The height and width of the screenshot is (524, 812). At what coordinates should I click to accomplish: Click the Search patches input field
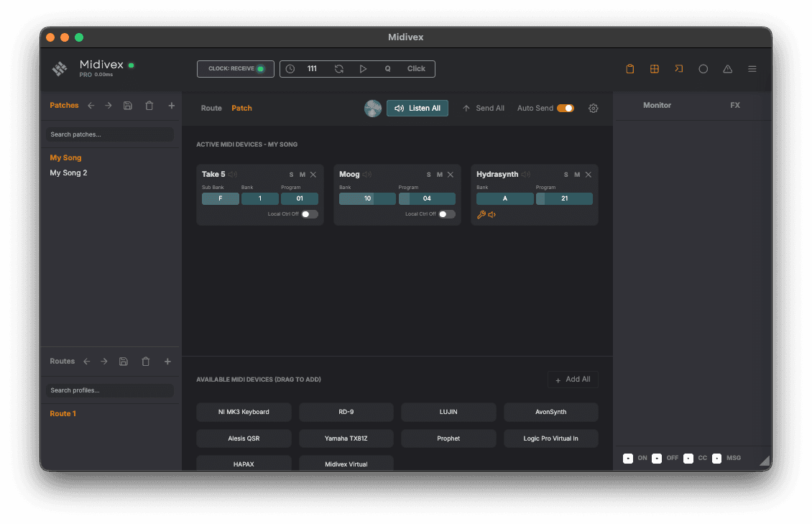click(x=109, y=134)
